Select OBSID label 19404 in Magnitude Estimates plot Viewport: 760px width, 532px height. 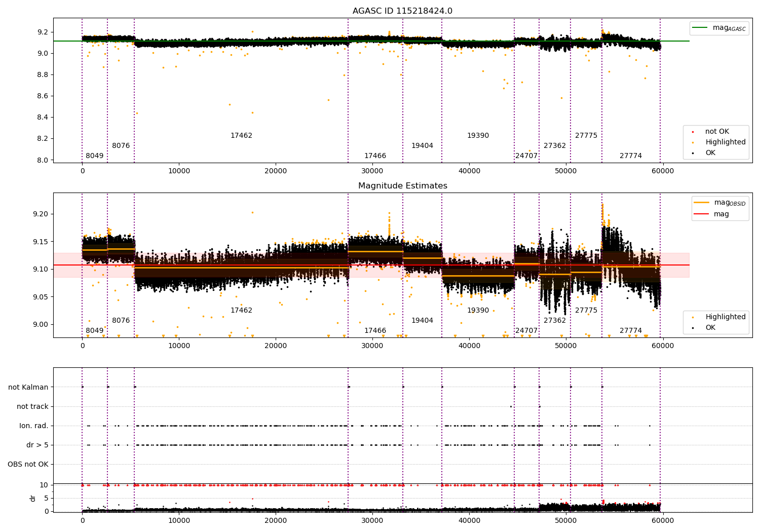point(422,321)
